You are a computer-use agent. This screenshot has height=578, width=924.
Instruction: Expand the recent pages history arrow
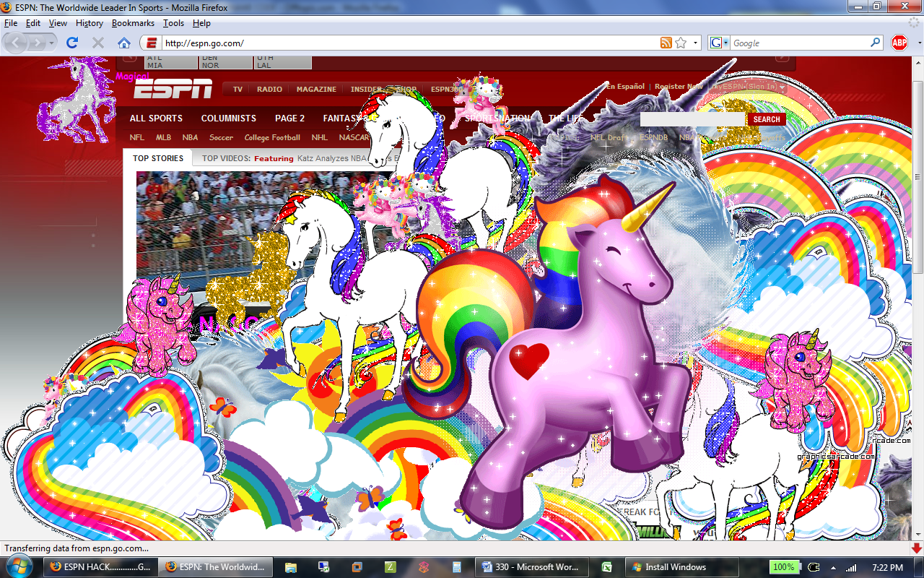click(52, 43)
